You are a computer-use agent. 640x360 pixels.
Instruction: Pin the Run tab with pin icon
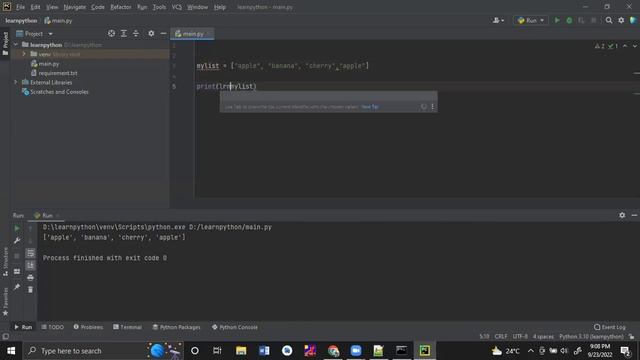tap(17, 287)
